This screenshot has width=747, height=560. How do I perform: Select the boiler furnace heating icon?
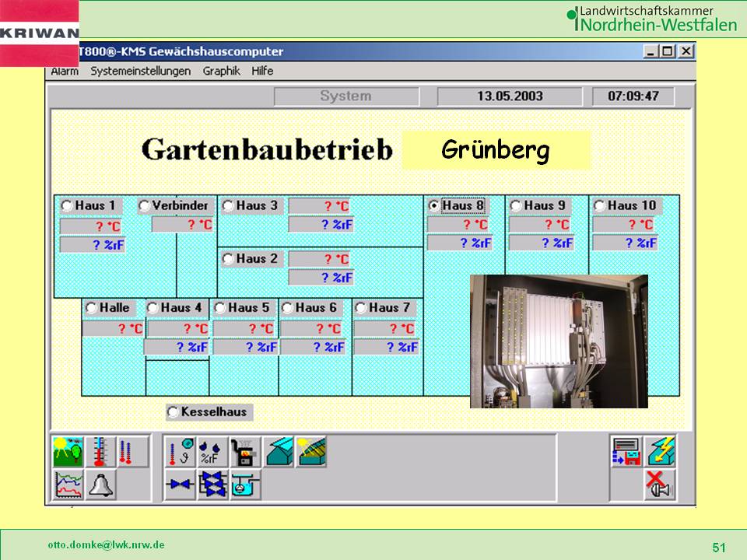(246, 452)
